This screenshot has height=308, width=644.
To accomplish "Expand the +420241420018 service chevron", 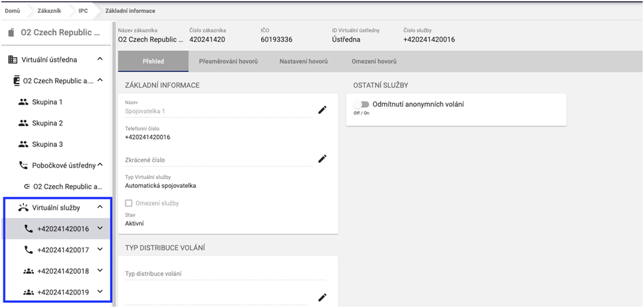I will [100, 271].
